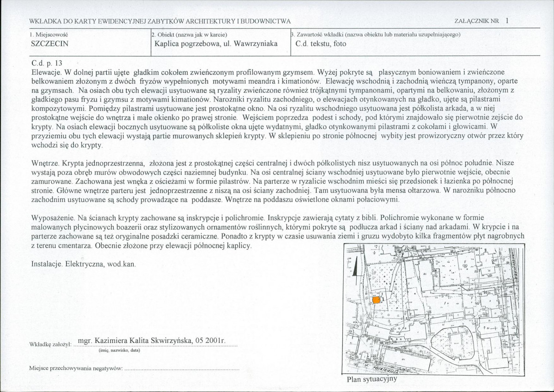This screenshot has width=554, height=392.
Task: Click the attachment number '1' at top right
Action: pyautogui.click(x=507, y=21)
